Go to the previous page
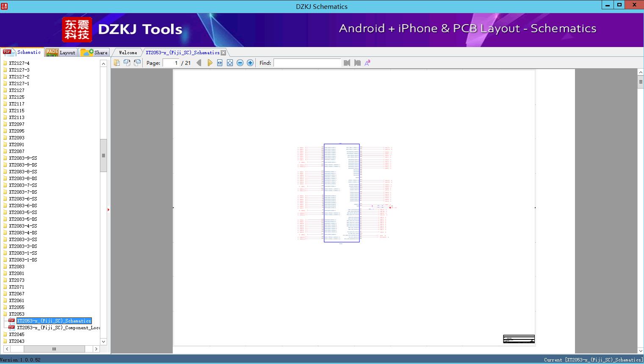Viewport: 644px width, 364px height. click(199, 63)
